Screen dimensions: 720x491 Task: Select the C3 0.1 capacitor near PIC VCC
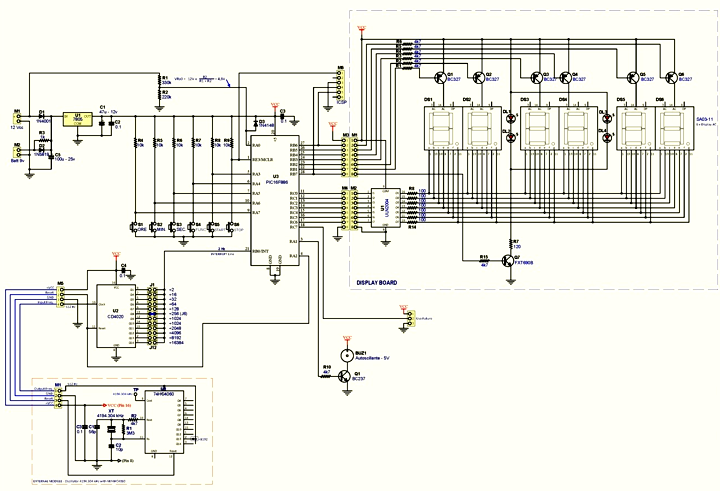[282, 117]
